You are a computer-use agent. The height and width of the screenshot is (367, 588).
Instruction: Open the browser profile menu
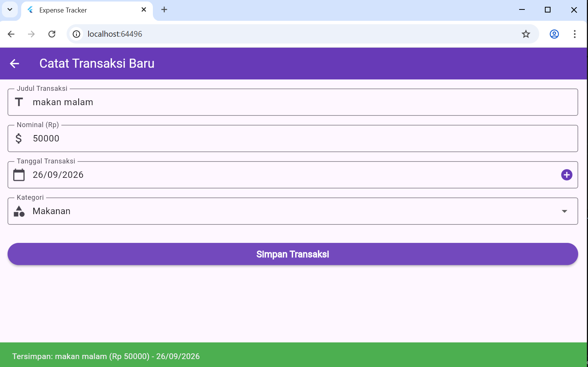pos(554,34)
